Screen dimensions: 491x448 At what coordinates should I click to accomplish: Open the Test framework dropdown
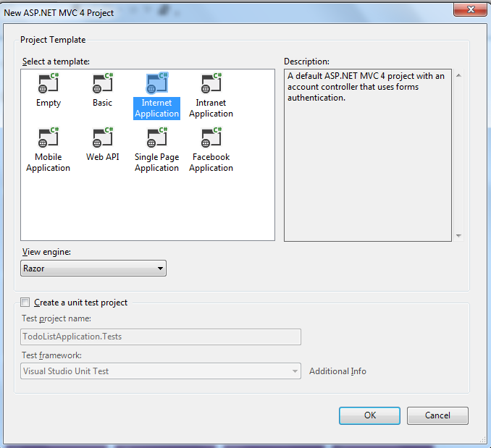[x=161, y=371]
